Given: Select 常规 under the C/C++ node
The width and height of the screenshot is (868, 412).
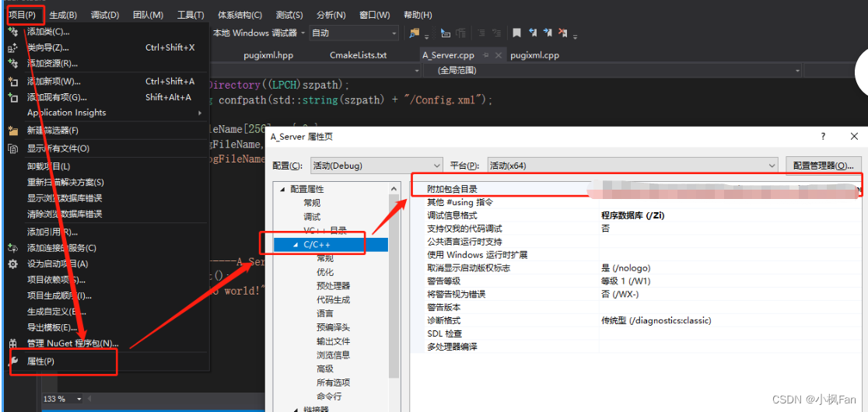Looking at the screenshot, I should click(x=325, y=258).
